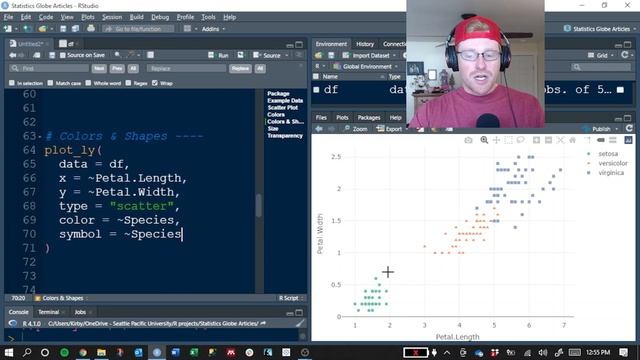Open the Publish dropdown arrow
The height and width of the screenshot is (360, 640).
pyautogui.click(x=617, y=129)
